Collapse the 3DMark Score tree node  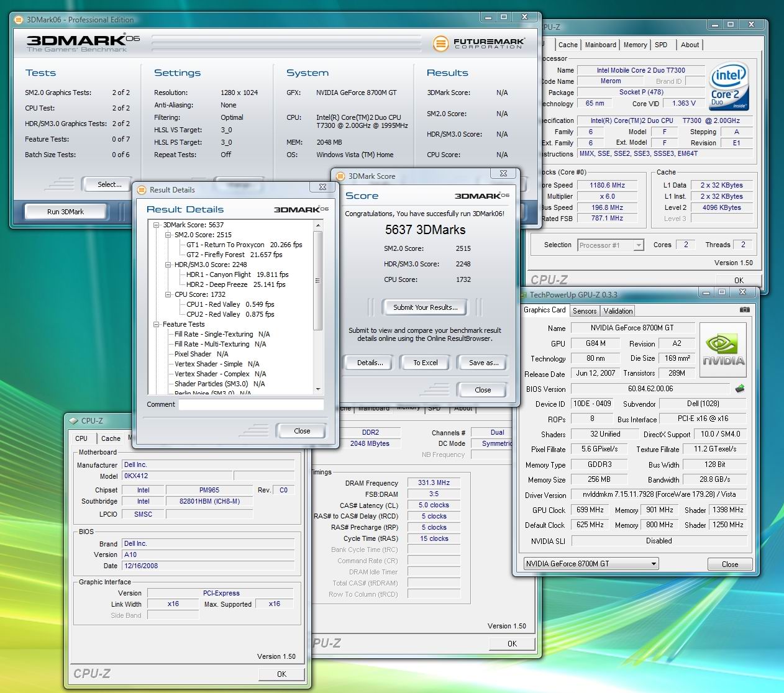coord(157,225)
